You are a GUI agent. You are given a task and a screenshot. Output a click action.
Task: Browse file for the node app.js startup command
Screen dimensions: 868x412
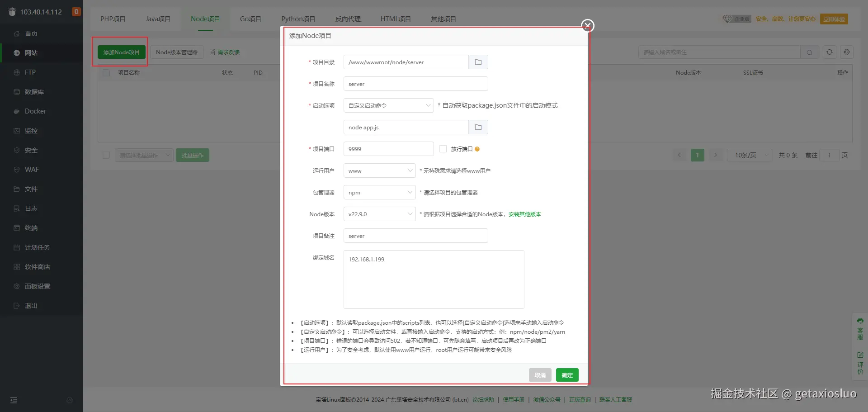point(478,127)
